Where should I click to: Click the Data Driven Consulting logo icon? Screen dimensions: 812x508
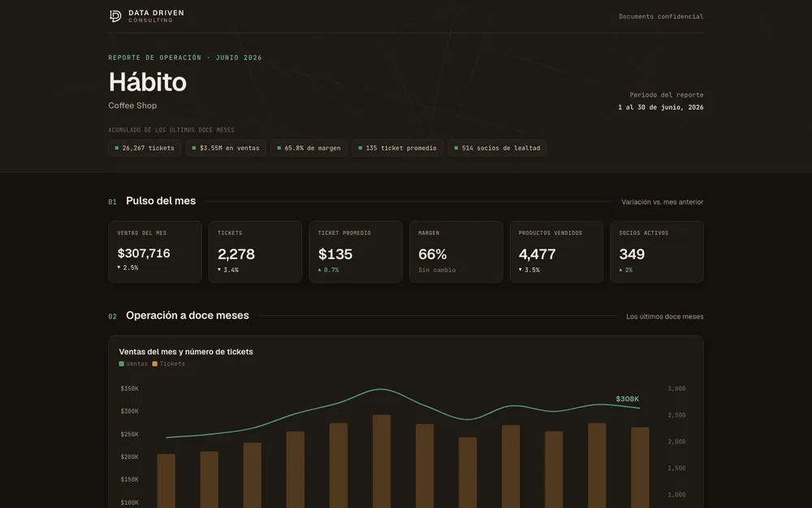115,16
